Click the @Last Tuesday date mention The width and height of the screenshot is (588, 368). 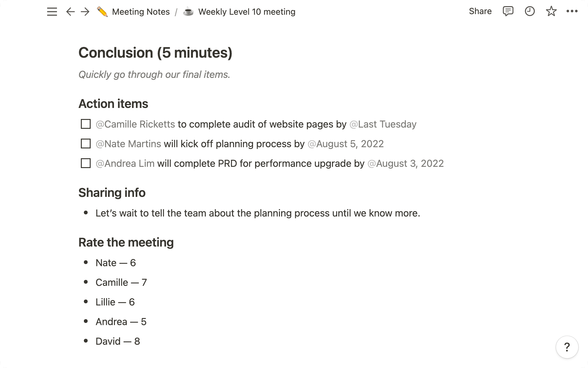click(x=383, y=124)
